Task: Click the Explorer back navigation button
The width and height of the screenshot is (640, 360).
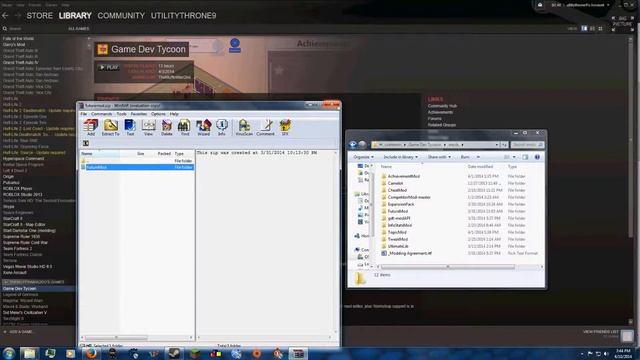Action: pos(353,144)
